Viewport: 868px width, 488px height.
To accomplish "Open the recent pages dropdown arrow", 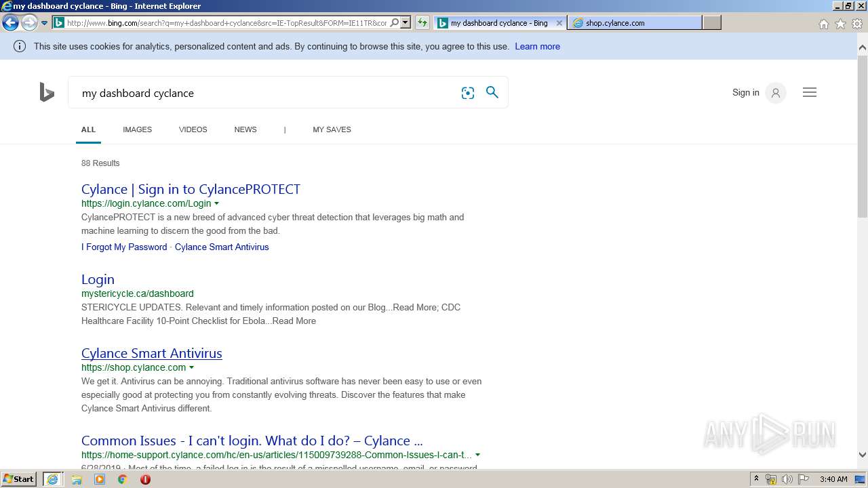I will pyautogui.click(x=44, y=23).
